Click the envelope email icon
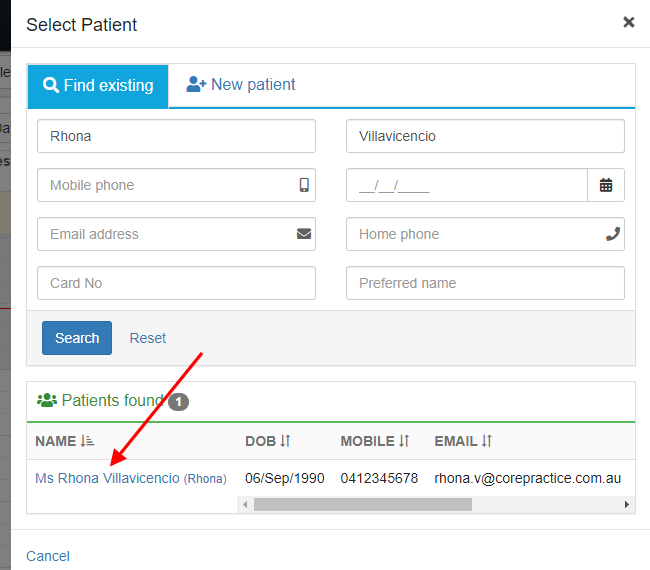This screenshot has height=570, width=650. [x=304, y=234]
